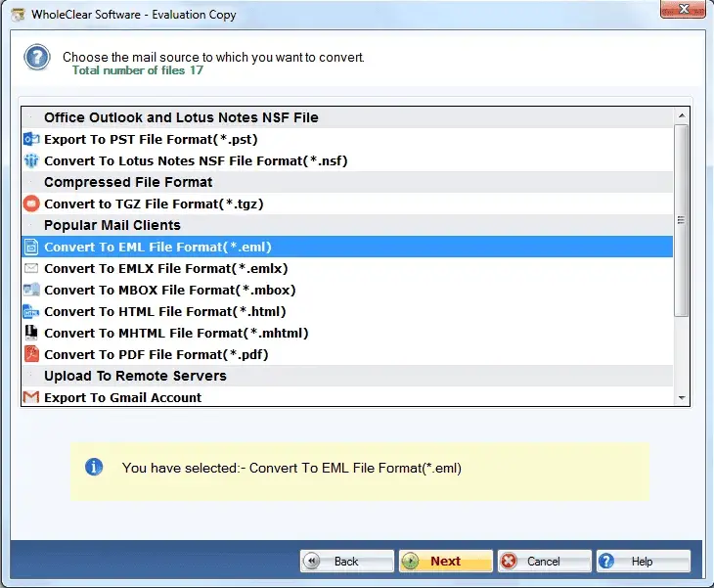Click the EML file icon in highlighted row
Image resolution: width=714 pixels, height=588 pixels.
click(31, 247)
